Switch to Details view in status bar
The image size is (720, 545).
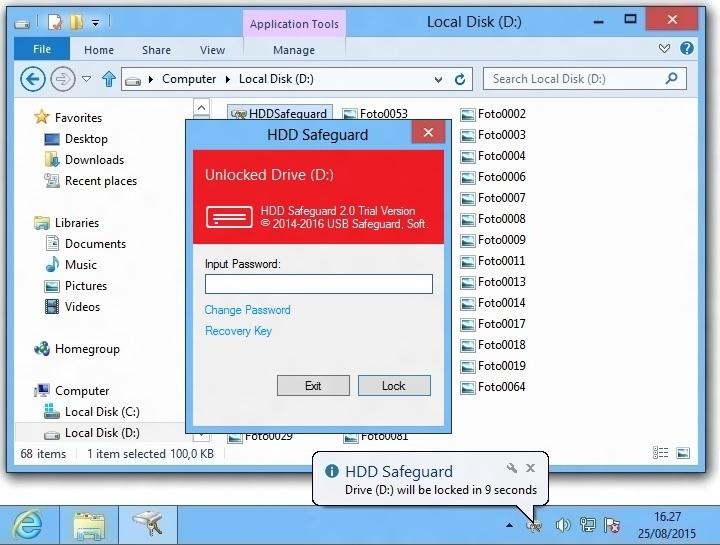660,453
